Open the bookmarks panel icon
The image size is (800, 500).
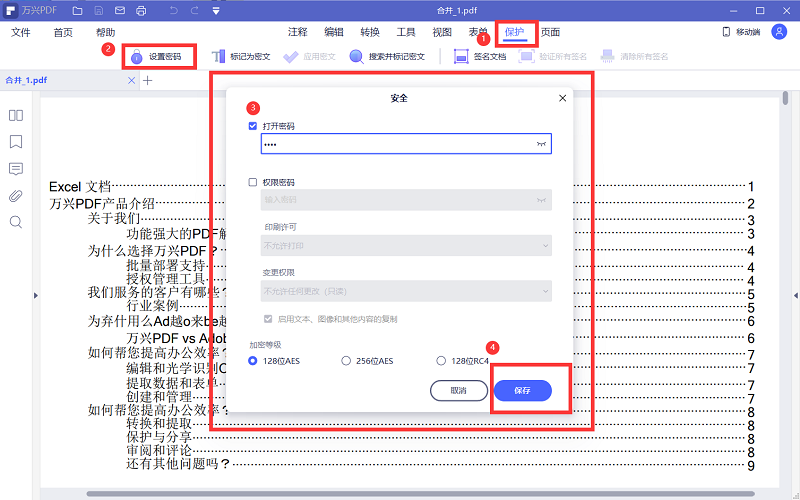coord(16,141)
